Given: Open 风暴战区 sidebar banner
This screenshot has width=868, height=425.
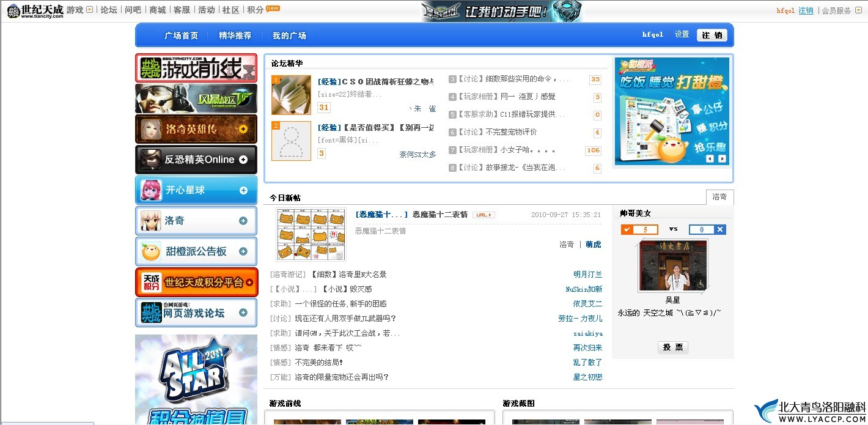Looking at the screenshot, I should 196,98.
